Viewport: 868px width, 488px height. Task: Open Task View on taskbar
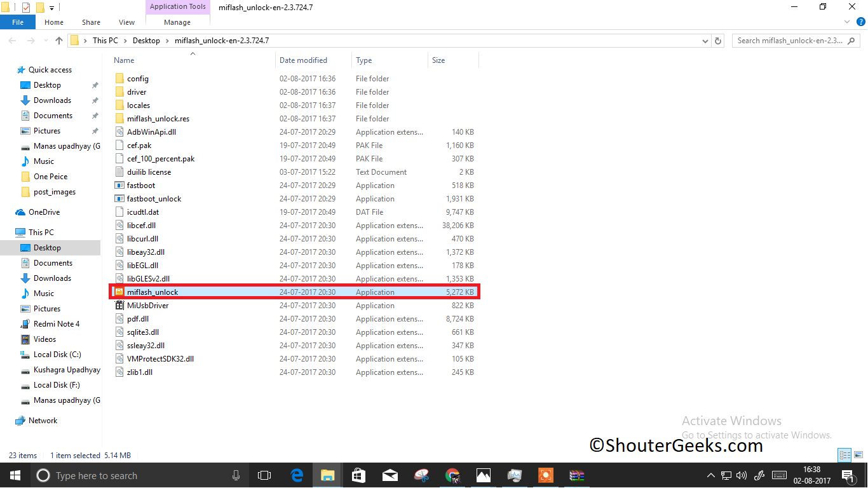click(264, 475)
